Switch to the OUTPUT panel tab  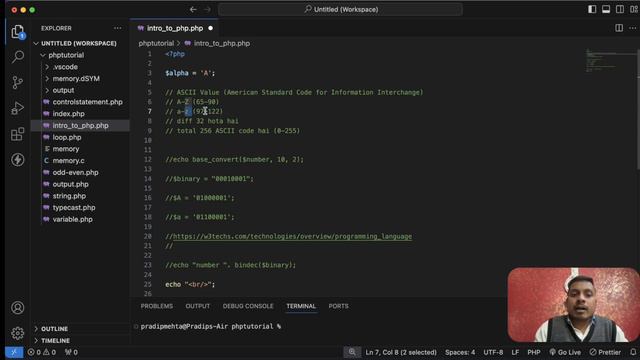pos(198,306)
